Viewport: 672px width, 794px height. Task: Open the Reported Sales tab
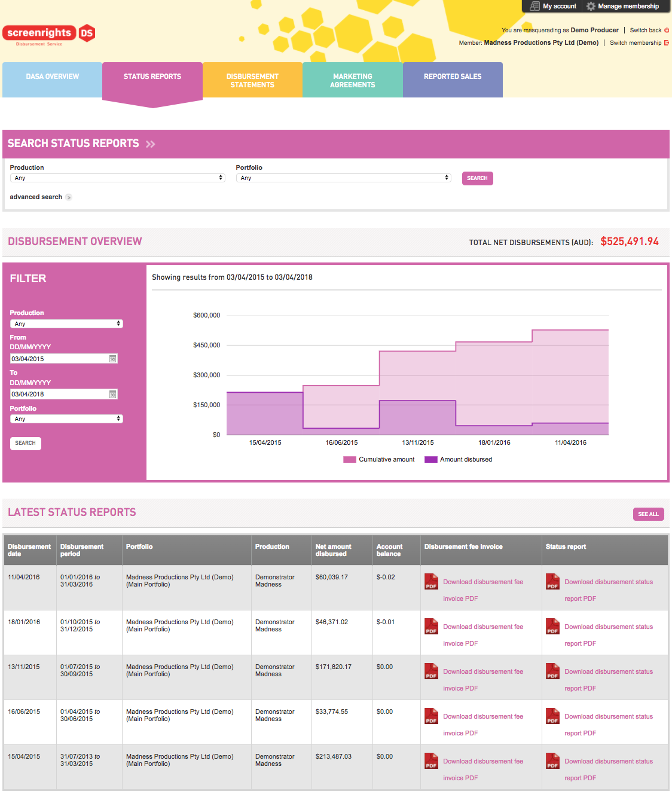[x=453, y=77]
